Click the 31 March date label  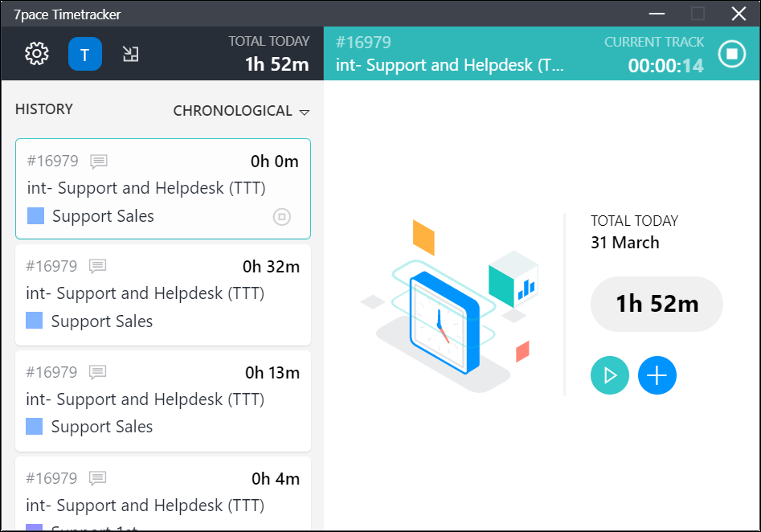[x=625, y=242]
